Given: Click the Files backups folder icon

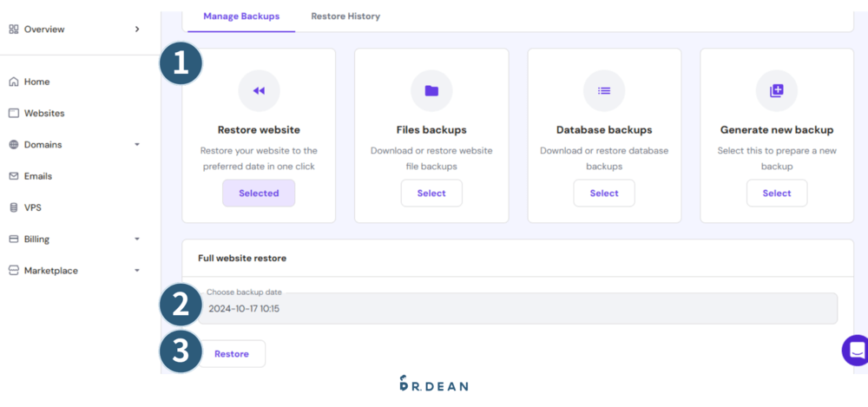Looking at the screenshot, I should pyautogui.click(x=431, y=90).
